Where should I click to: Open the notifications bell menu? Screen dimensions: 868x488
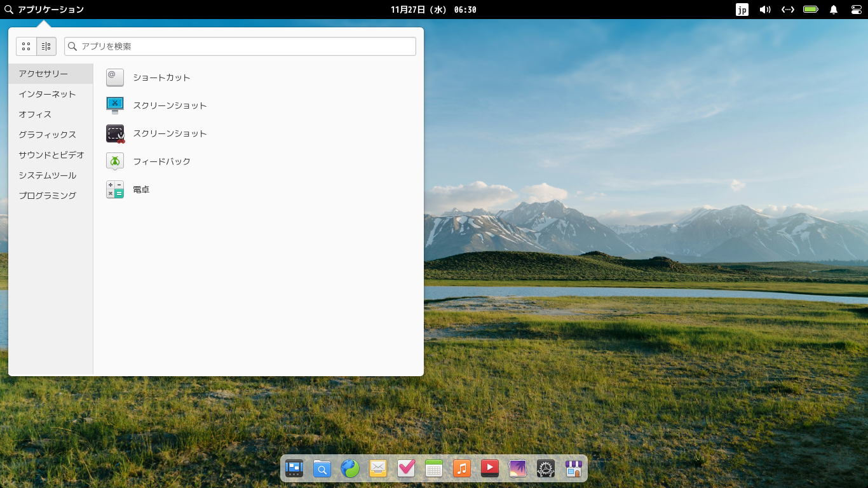point(834,10)
